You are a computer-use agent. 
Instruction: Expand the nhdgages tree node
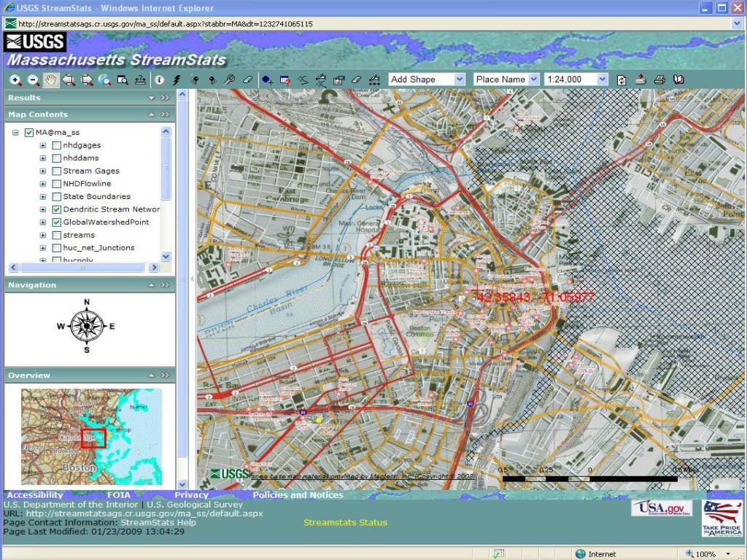(43, 145)
